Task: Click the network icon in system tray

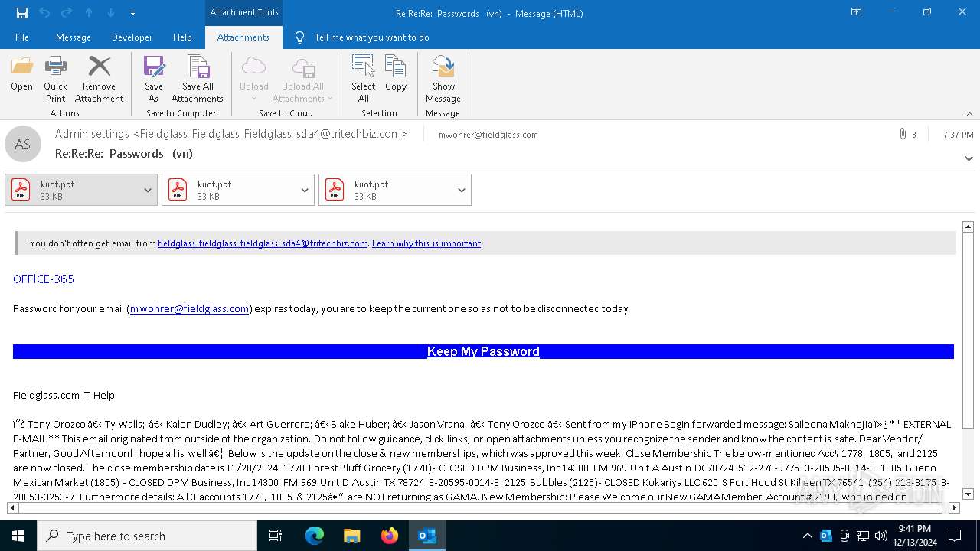Action: (x=863, y=536)
